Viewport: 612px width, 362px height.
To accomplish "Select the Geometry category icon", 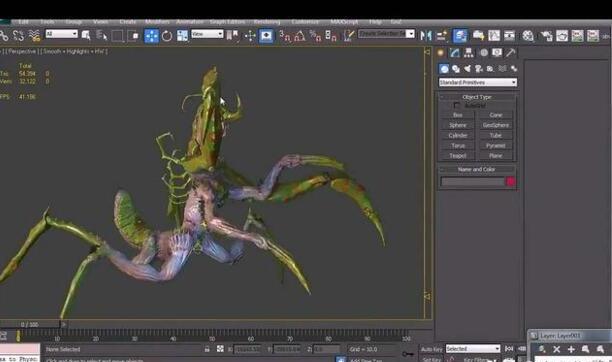I will coord(444,69).
